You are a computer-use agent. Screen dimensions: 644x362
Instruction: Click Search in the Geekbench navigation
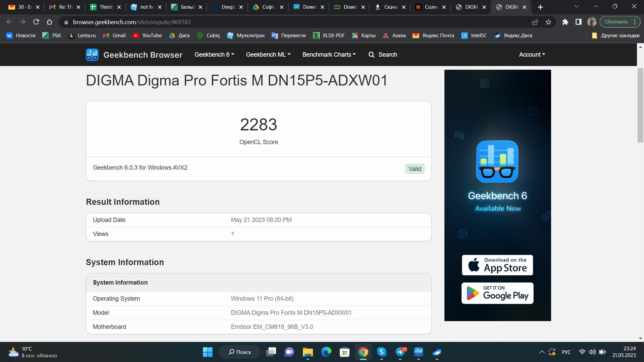pyautogui.click(x=383, y=55)
